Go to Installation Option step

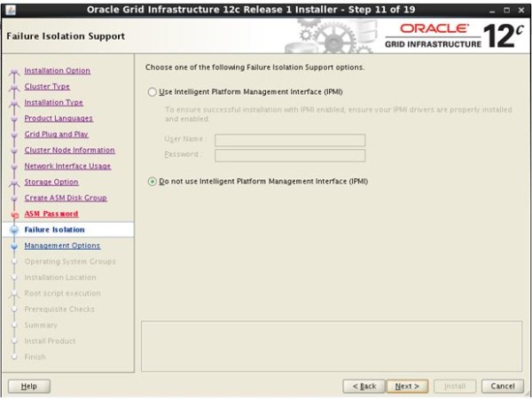click(x=57, y=71)
